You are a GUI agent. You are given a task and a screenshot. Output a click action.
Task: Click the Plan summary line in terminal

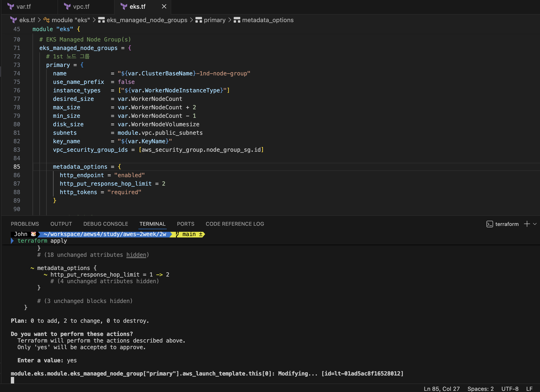click(x=80, y=321)
